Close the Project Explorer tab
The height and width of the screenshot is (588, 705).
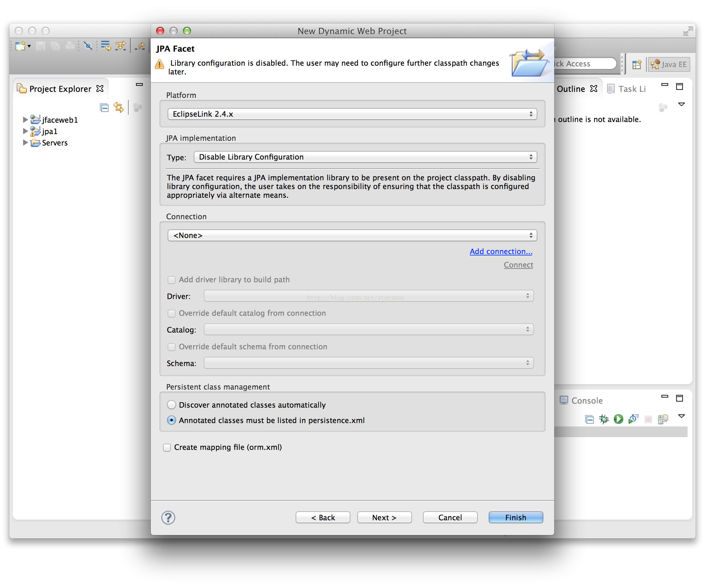100,89
